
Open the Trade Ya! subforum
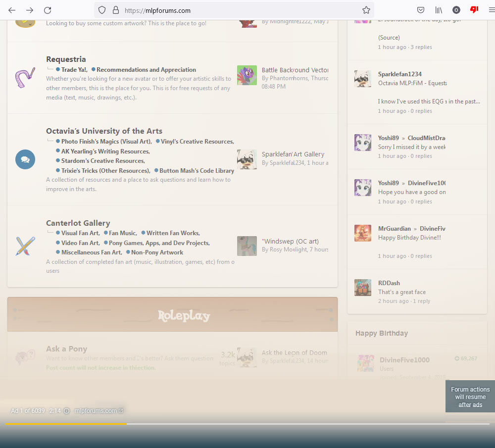pos(74,70)
